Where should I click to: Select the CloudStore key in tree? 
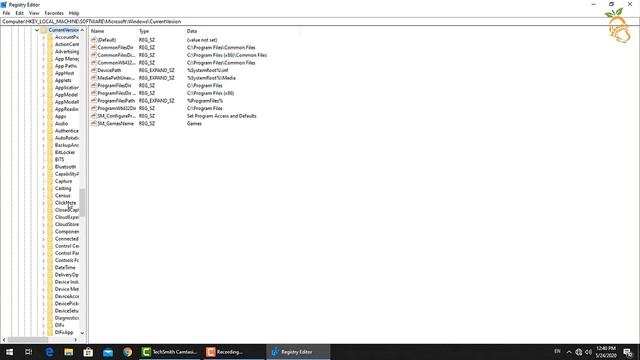[67, 224]
